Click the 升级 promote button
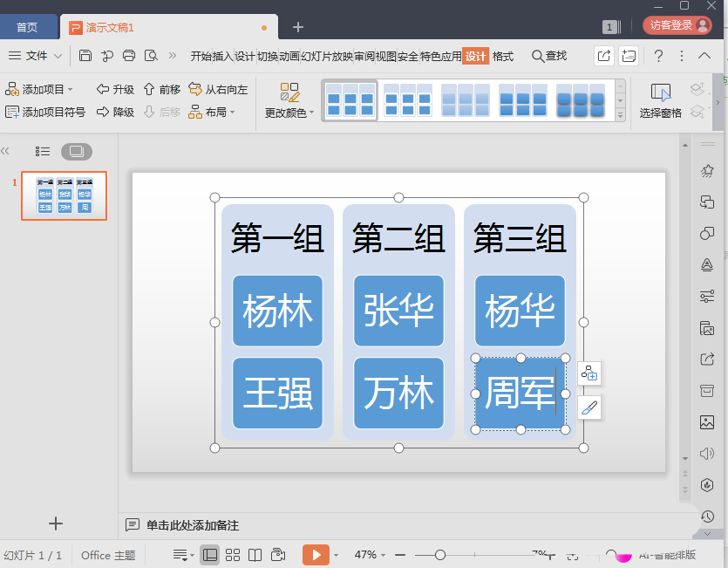Image resolution: width=728 pixels, height=568 pixels. click(x=115, y=89)
